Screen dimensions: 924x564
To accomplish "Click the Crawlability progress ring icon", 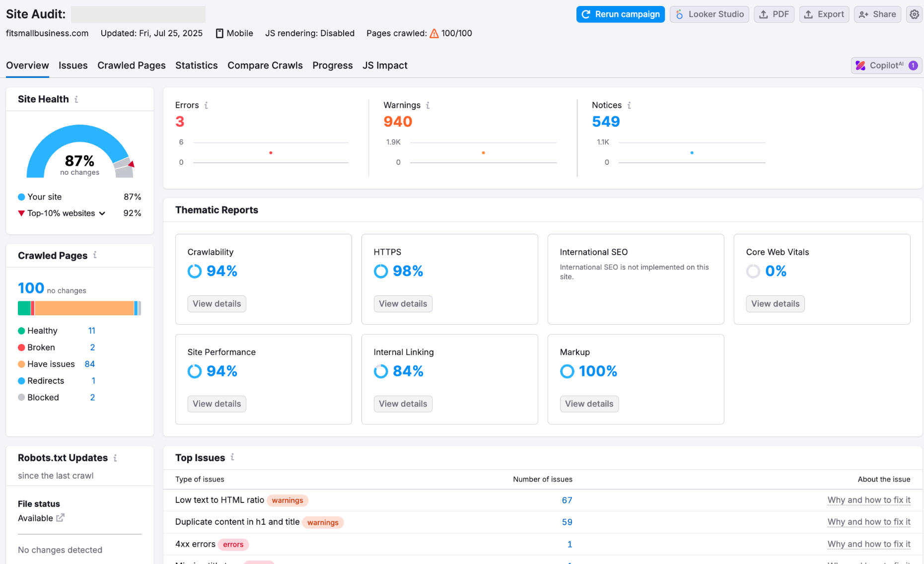I will [195, 271].
